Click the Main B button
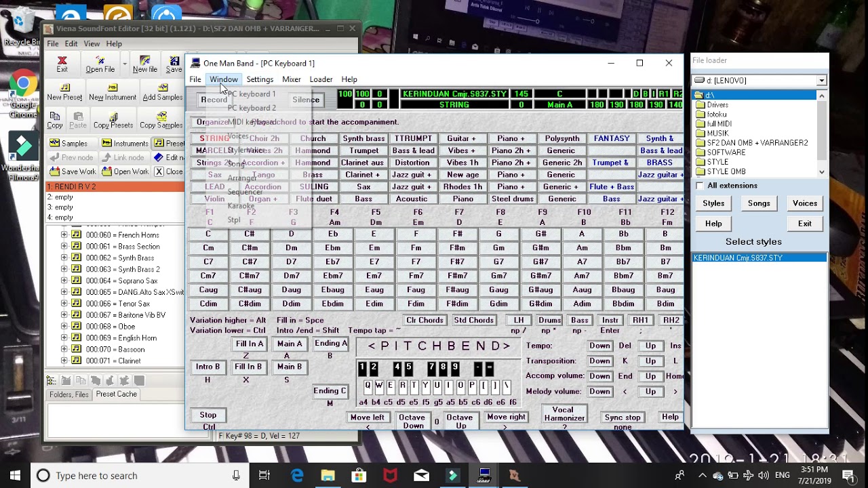Viewport: 868px width, 488px height. point(290,367)
